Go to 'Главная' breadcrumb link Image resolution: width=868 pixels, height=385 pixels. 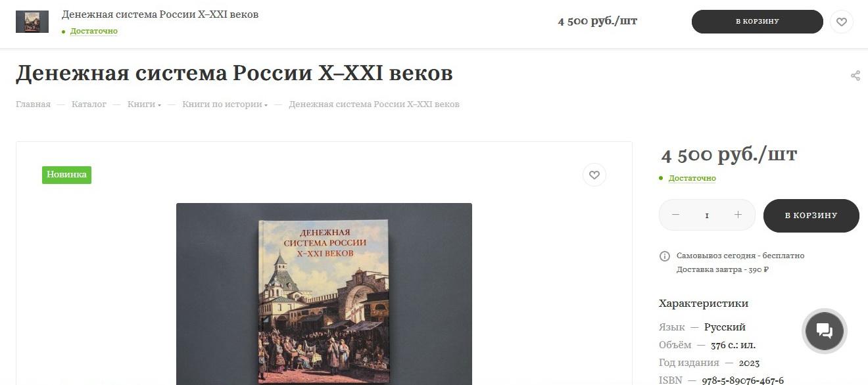(x=33, y=104)
